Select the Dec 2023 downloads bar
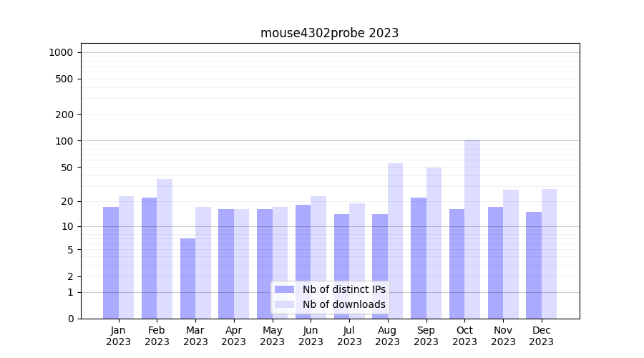Viewport: 644px width, 358px height. (549, 253)
